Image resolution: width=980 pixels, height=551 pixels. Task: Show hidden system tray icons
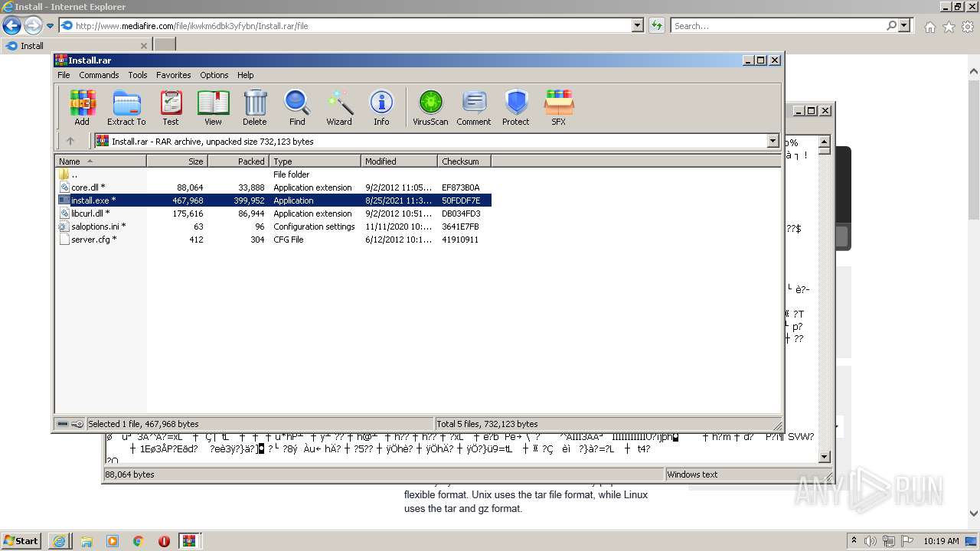point(854,540)
